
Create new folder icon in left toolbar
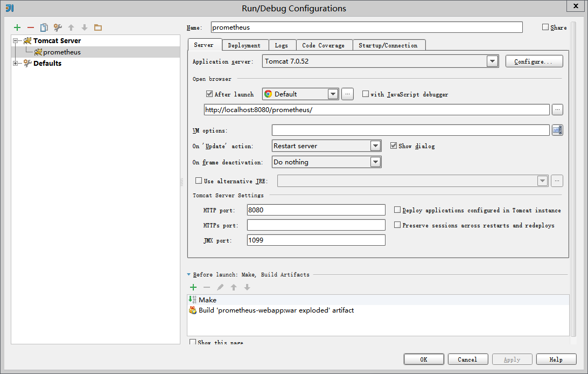[x=98, y=27]
